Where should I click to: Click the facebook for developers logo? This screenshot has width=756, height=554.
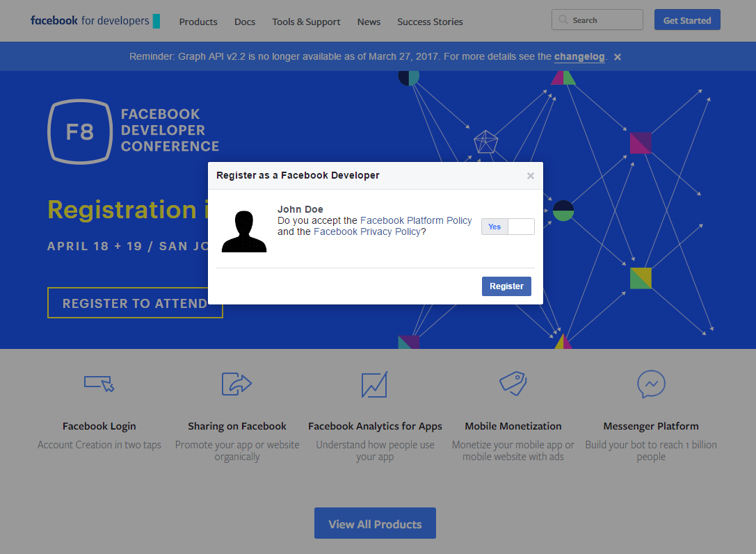[95, 21]
